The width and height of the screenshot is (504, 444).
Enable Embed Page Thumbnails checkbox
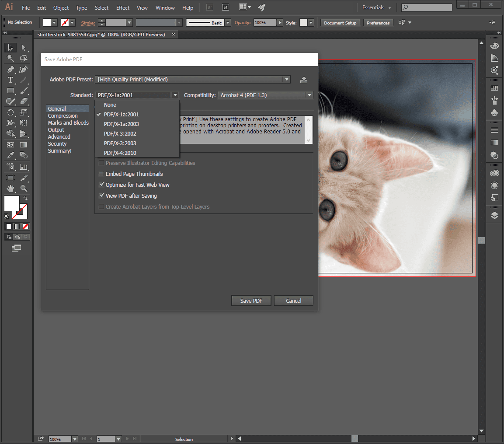tap(101, 174)
